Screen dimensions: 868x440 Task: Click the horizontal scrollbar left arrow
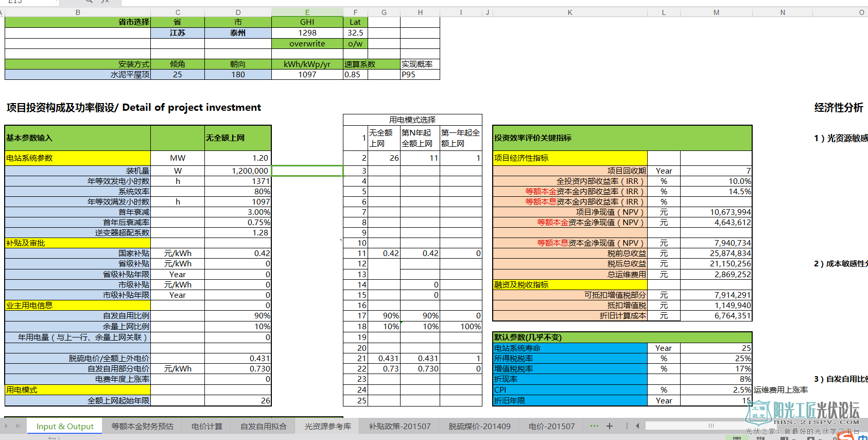click(637, 426)
